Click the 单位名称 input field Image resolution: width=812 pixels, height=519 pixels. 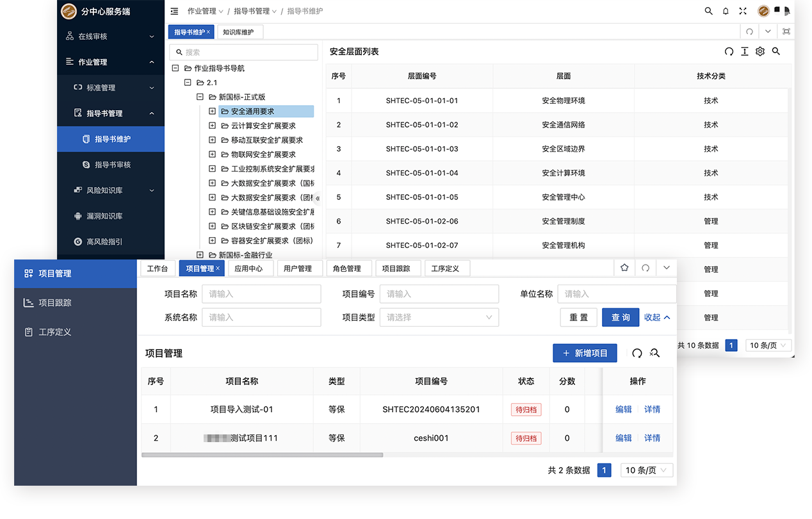click(x=617, y=294)
